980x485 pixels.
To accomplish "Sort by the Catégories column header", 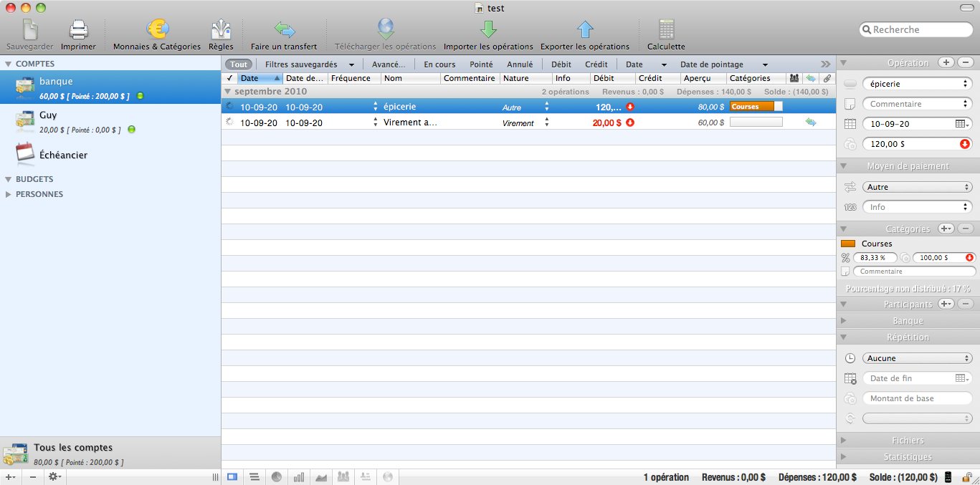I will point(756,78).
